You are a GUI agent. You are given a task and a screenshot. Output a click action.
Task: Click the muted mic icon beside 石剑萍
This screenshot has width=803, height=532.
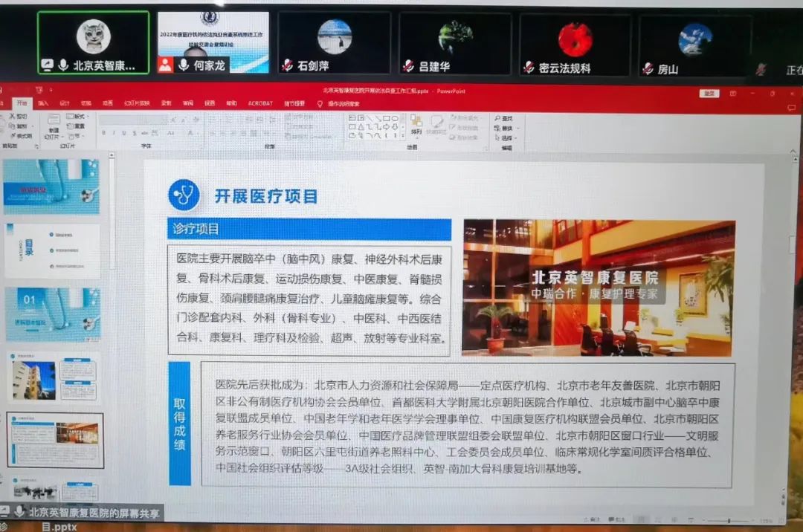[x=288, y=65]
